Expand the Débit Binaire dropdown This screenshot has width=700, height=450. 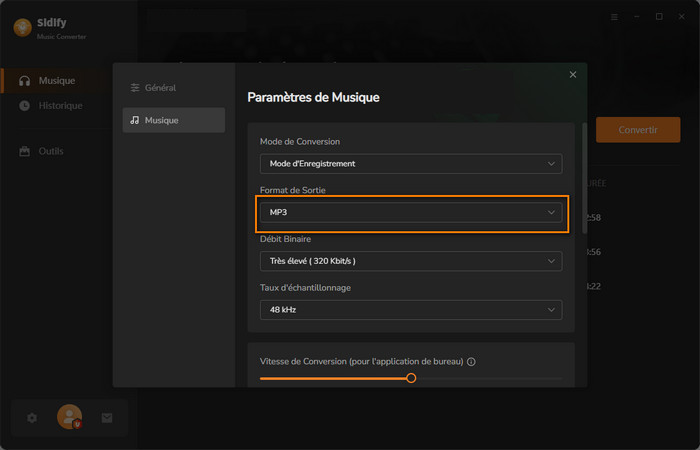pyautogui.click(x=410, y=261)
